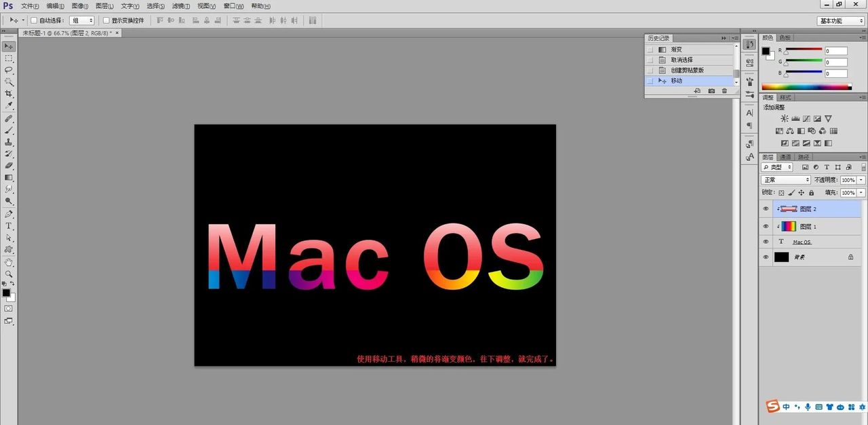Open the 滤镜 menu
Viewport: 868px width, 425px height.
pos(180,6)
